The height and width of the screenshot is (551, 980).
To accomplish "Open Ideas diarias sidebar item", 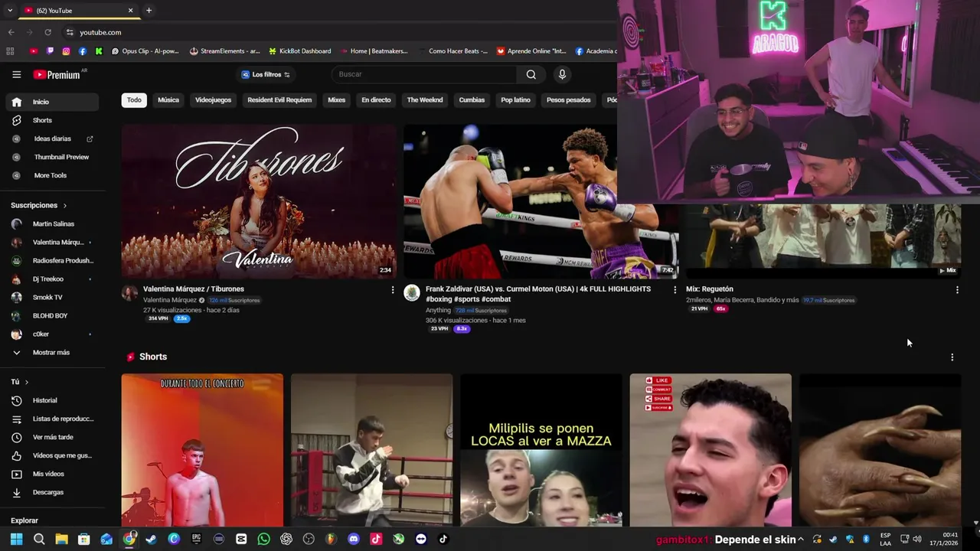I will [x=53, y=139].
